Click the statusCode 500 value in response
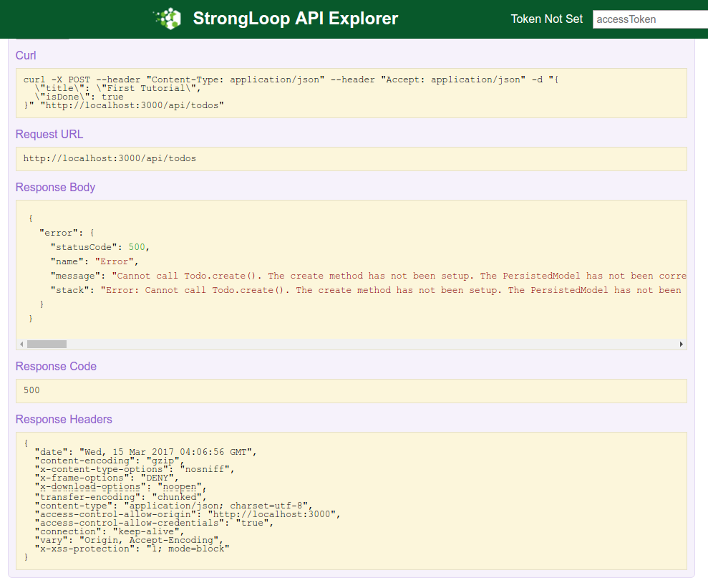Screen dimensions: 708x588 [x=137, y=247]
